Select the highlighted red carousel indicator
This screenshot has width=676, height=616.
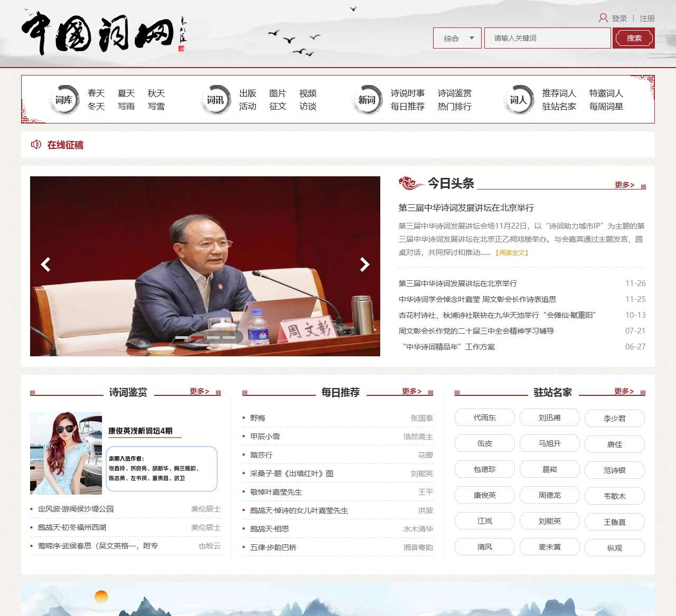click(x=198, y=337)
